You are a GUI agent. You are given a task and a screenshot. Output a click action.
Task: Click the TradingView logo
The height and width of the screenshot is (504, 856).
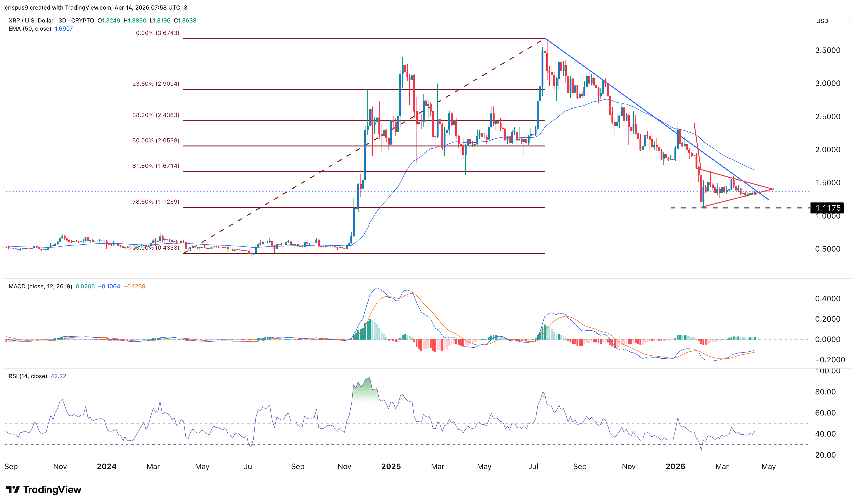[x=42, y=490]
